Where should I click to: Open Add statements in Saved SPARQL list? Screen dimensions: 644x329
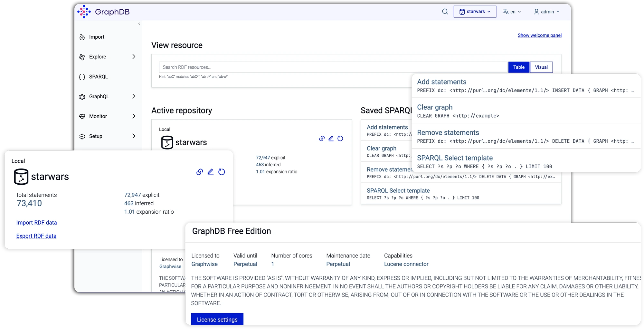(387, 127)
